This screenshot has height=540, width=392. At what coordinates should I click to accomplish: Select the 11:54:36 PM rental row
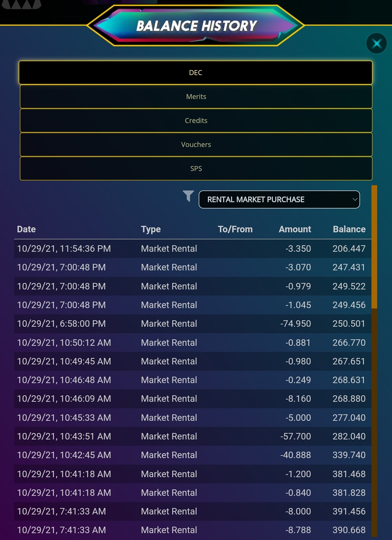coord(193,249)
